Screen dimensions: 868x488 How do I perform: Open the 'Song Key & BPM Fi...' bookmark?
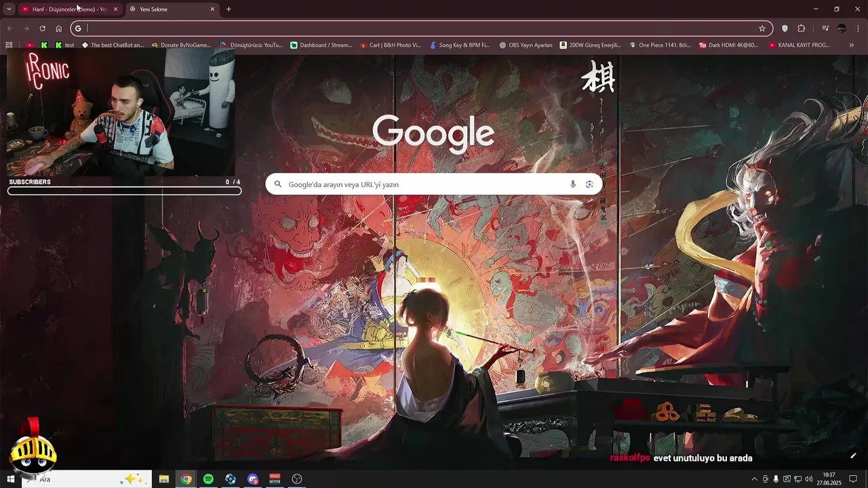460,45
